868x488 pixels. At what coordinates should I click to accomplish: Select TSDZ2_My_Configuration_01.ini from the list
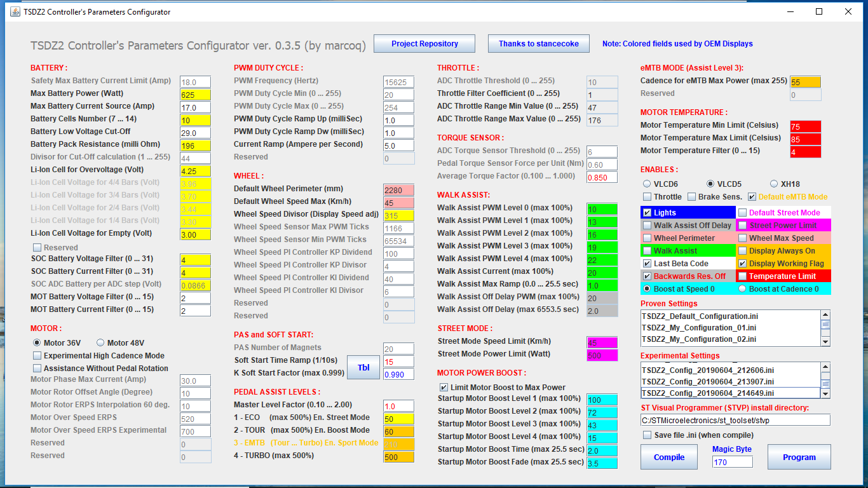pyautogui.click(x=730, y=327)
